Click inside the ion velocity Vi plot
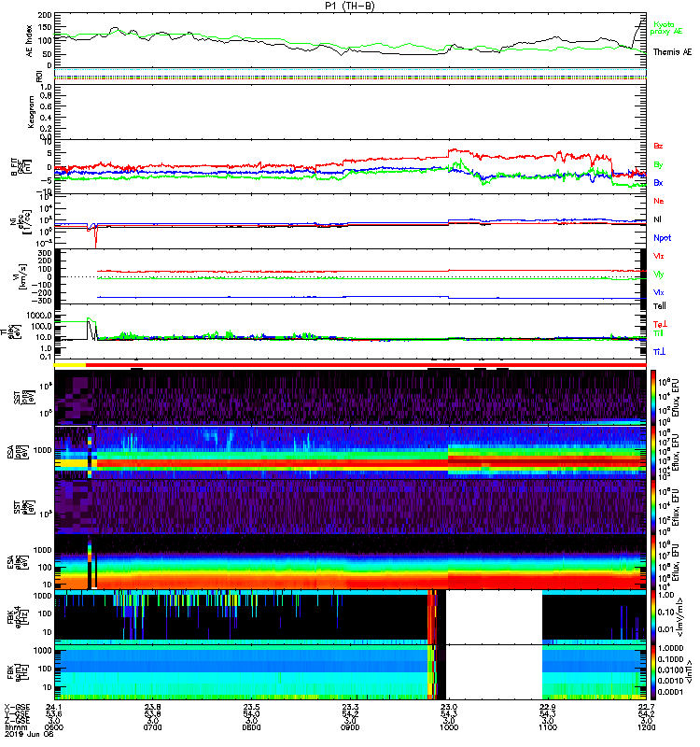Screen dimensions: 700x747 pos(350,276)
